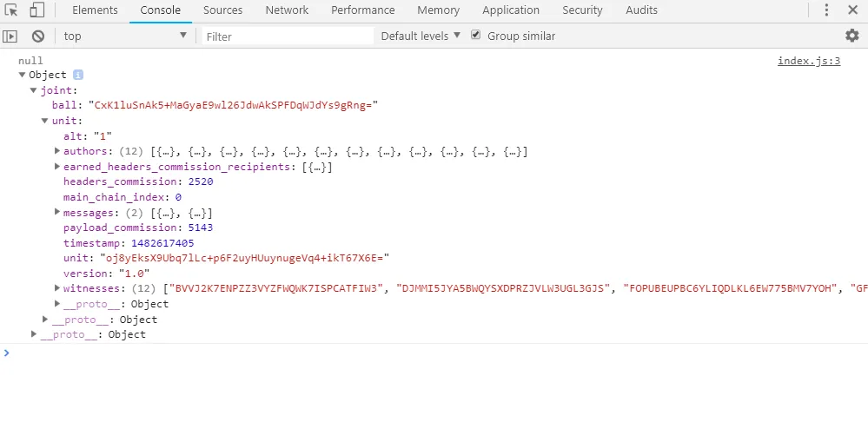
Task: Open the top JavaScript context dropdown
Action: [x=125, y=36]
